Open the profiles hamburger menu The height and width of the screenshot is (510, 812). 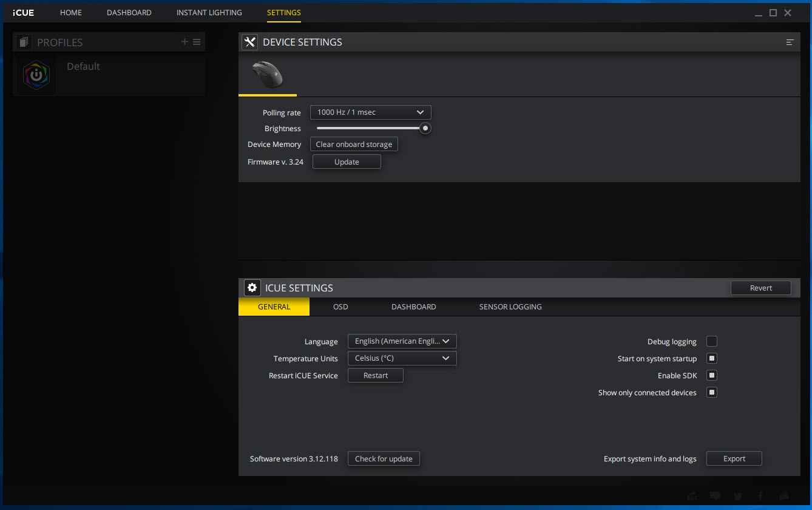(x=197, y=42)
